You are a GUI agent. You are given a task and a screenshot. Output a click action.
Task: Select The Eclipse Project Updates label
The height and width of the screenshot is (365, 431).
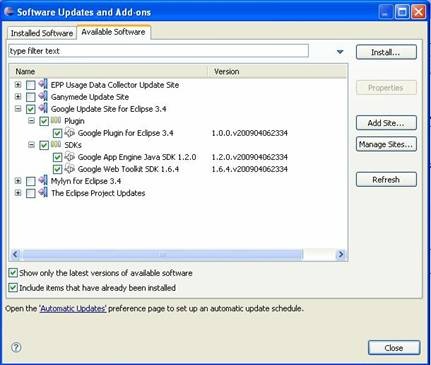(98, 193)
